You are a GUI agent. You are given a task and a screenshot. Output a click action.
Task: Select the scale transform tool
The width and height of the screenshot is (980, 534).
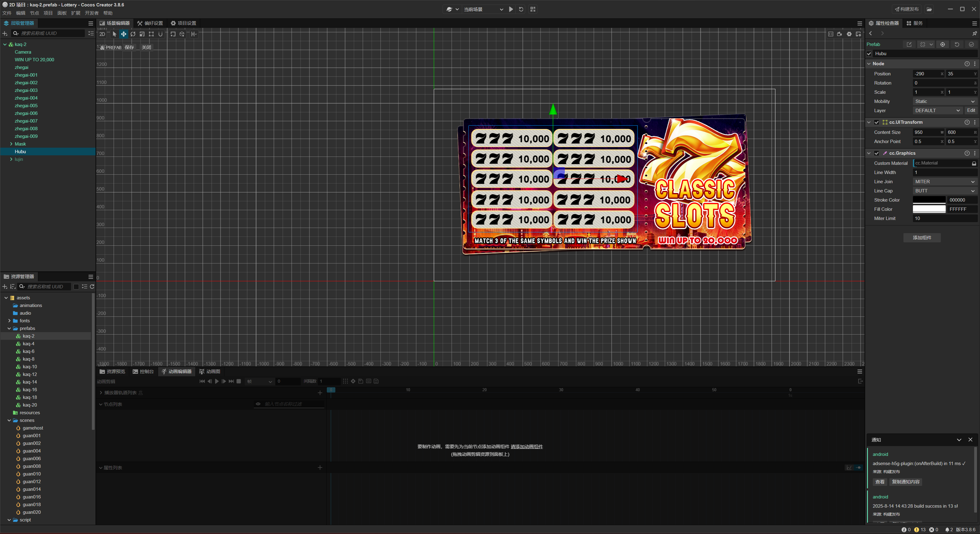click(142, 34)
